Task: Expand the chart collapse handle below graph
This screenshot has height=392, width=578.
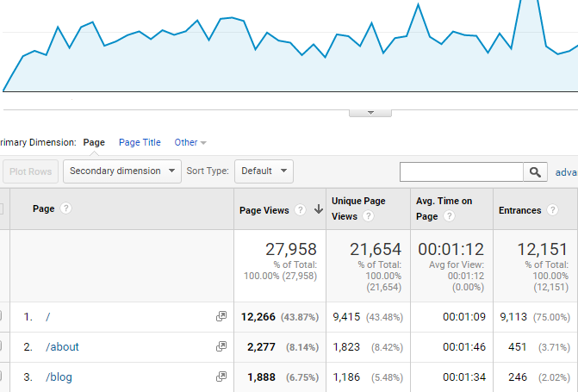Action: (370, 113)
